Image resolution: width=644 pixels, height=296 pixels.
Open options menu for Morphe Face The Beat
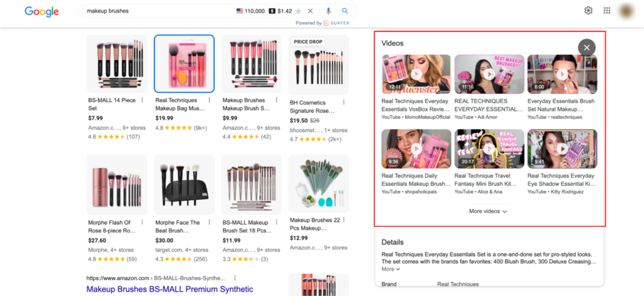[x=209, y=222]
